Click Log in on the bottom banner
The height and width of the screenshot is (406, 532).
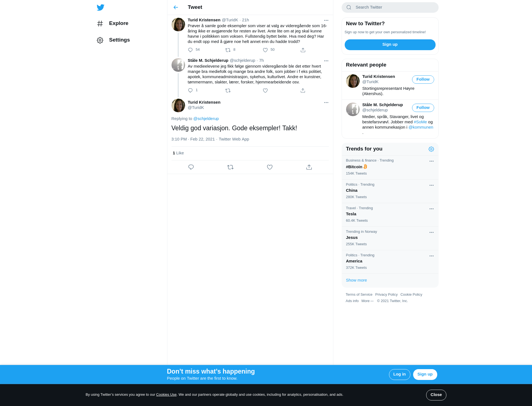tap(399, 374)
